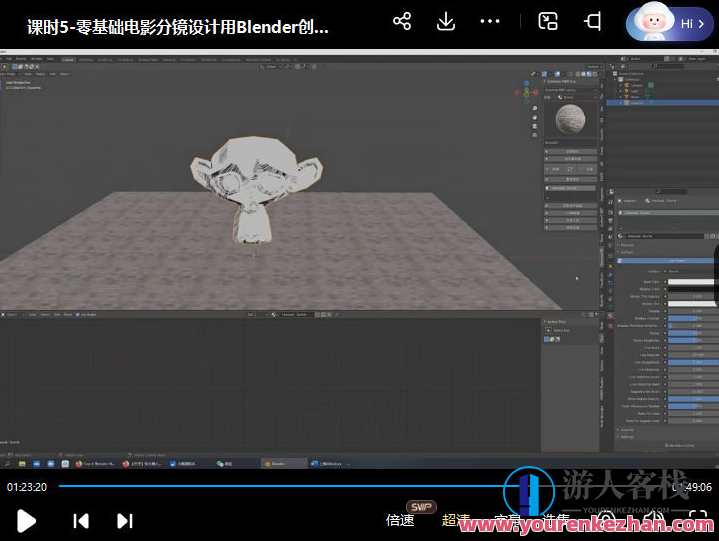
Task: Skip to the next episode
Action: tap(125, 521)
